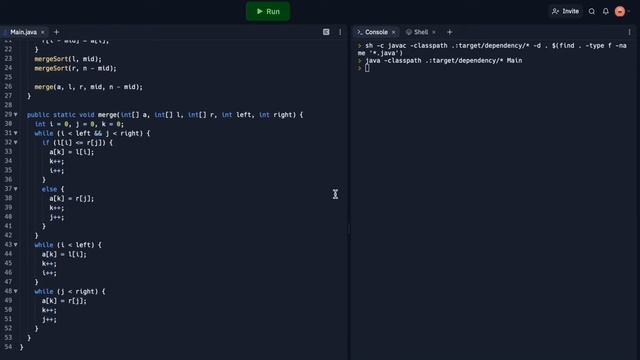Viewport: 640px width, 360px height.
Task: Open the notifications bell
Action: coord(606,11)
